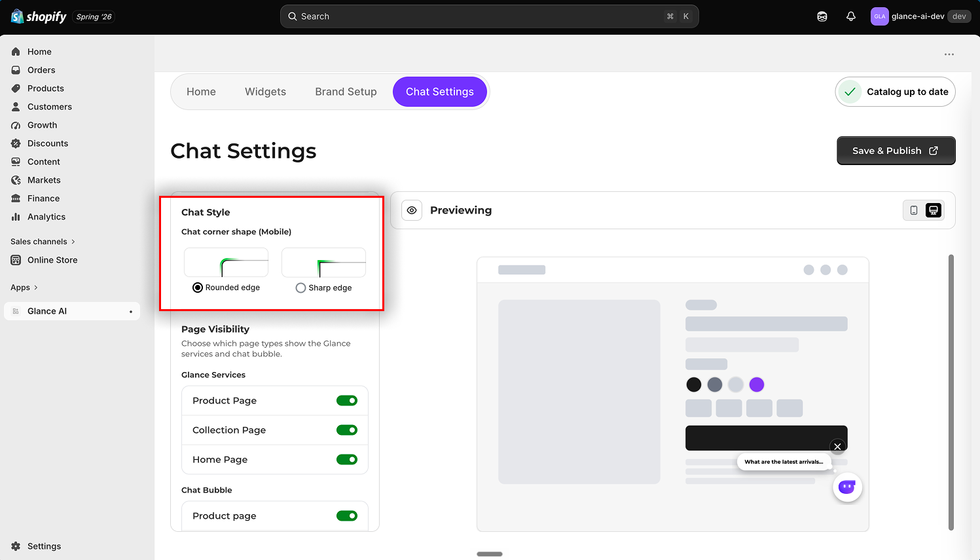The width and height of the screenshot is (980, 560).
Task: Open the three-dot more actions menu
Action: [949, 54]
